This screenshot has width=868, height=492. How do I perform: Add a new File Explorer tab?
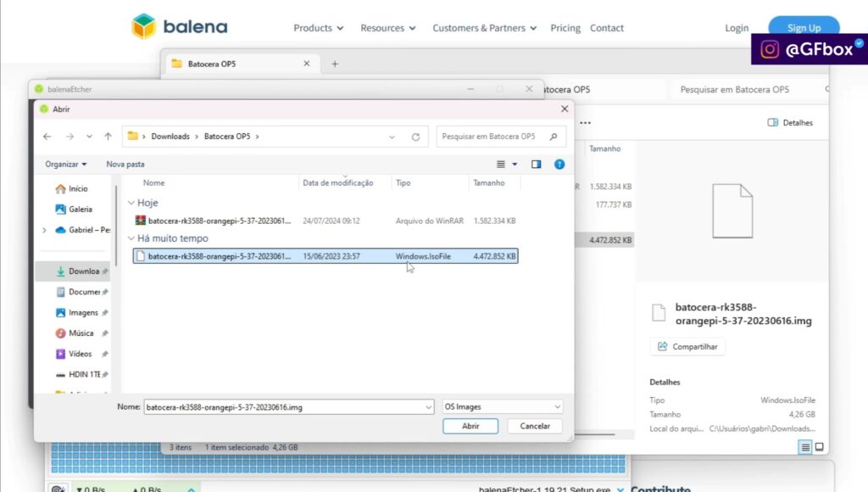coord(335,64)
